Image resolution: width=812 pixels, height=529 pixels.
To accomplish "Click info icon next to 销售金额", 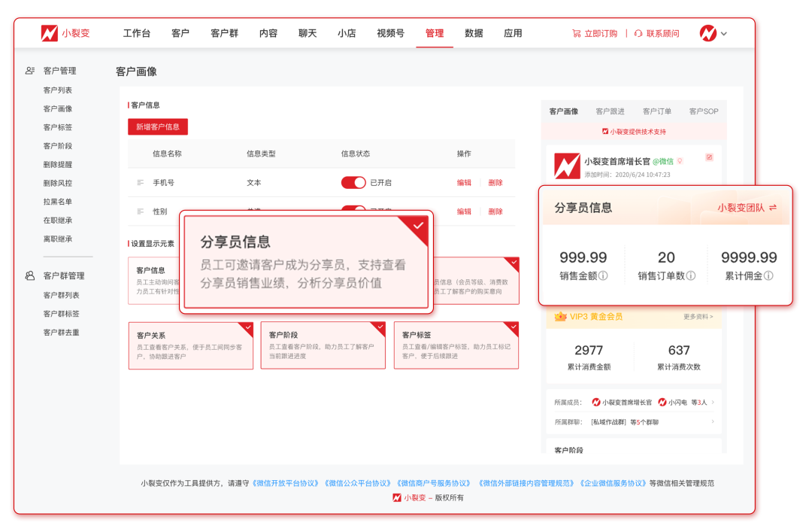I will (603, 276).
